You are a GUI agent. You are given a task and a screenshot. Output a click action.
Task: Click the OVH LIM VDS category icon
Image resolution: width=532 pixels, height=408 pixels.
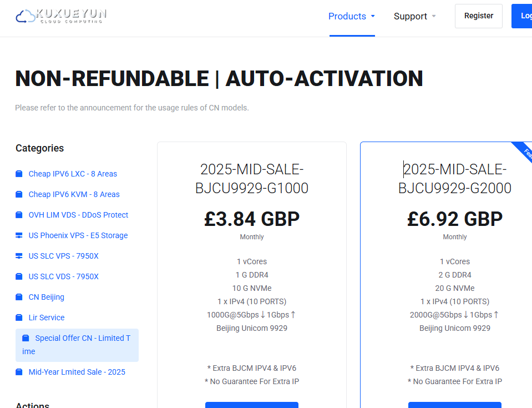[19, 215]
